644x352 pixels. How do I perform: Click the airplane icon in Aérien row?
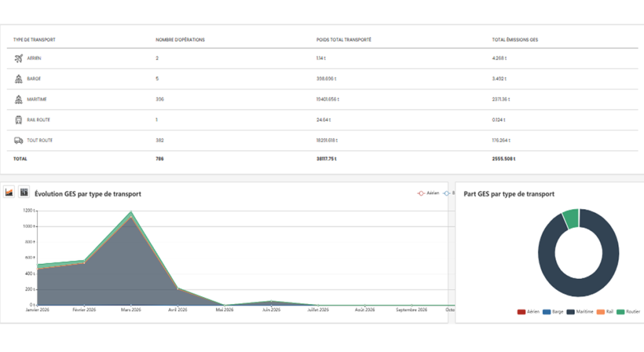point(18,59)
